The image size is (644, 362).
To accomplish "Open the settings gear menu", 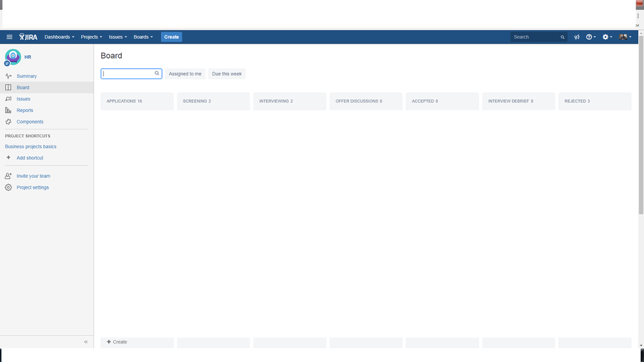I will [x=607, y=37].
